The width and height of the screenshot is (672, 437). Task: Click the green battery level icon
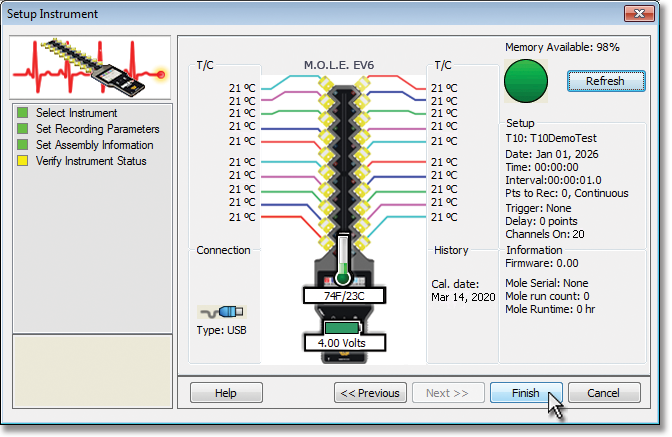pyautogui.click(x=342, y=328)
